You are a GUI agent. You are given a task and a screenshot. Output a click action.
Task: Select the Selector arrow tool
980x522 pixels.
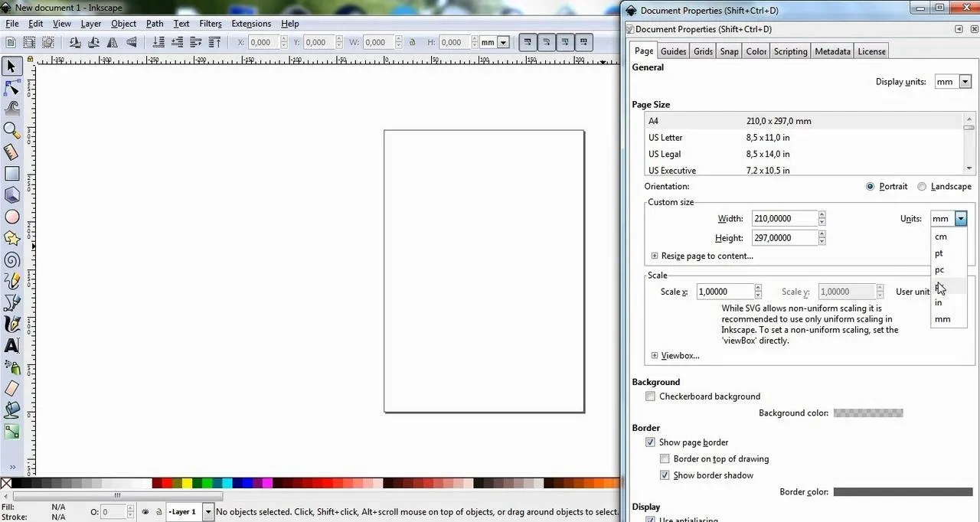click(x=11, y=67)
